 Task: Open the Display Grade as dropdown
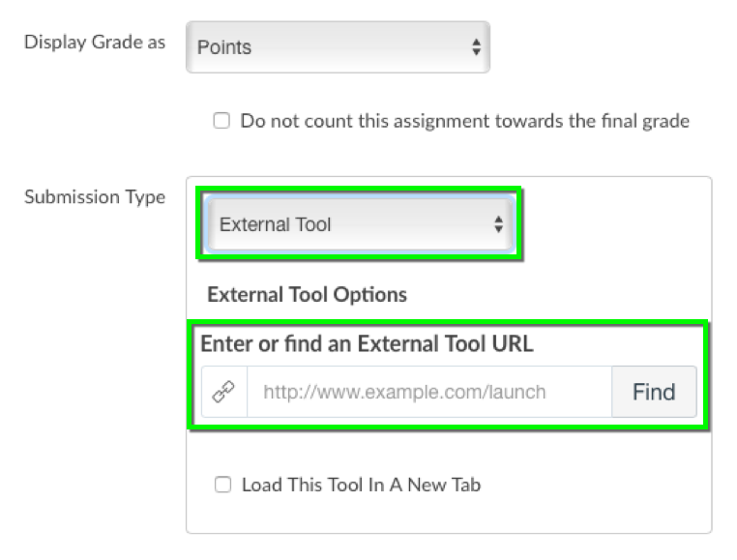[x=338, y=47]
